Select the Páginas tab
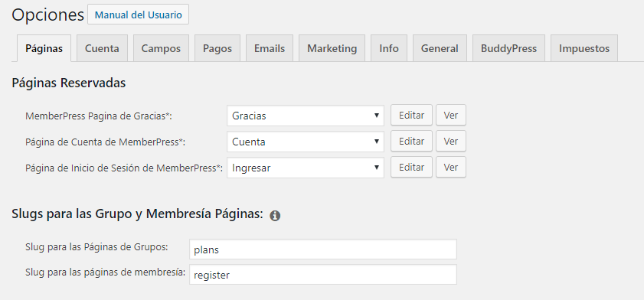The height and width of the screenshot is (300, 644). tap(44, 48)
